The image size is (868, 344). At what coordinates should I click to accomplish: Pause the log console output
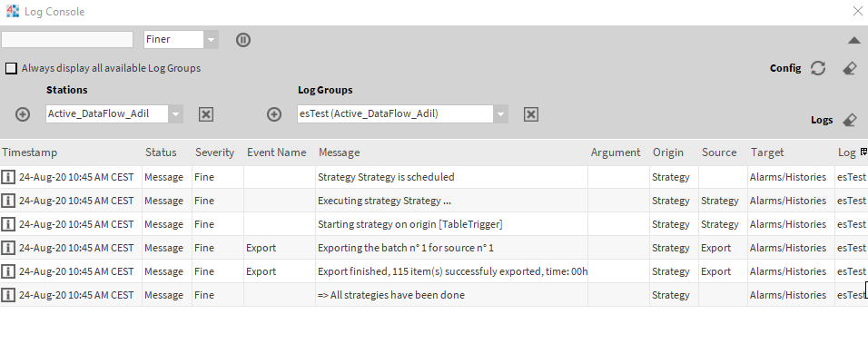coord(243,40)
